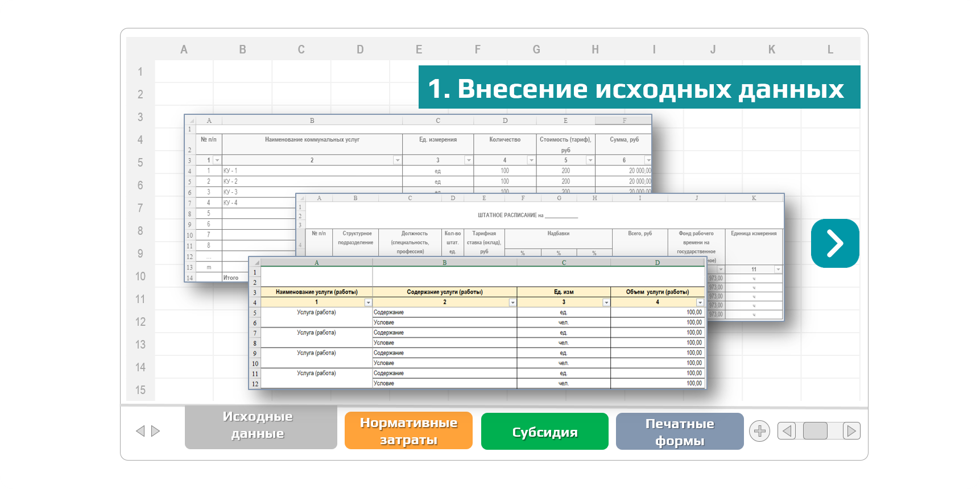Screen dimensions: 980x489
Task: Click select-all corner of the utilities table
Action: [x=191, y=121]
